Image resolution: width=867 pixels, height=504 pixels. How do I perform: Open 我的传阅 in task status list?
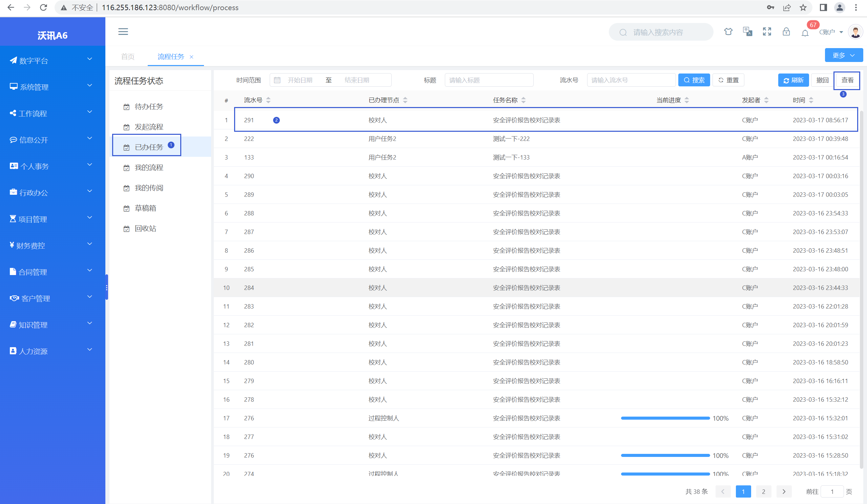[x=149, y=188]
